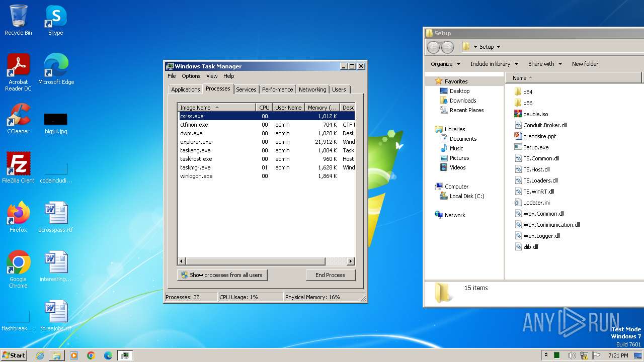The height and width of the screenshot is (362, 644).
Task: Sort files by Name column header
Action: pos(574,78)
